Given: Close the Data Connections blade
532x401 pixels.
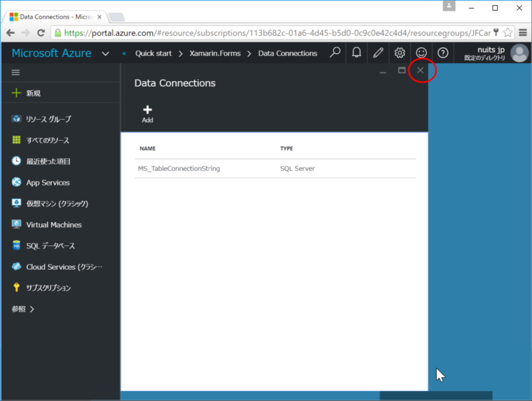Looking at the screenshot, I should click(420, 70).
